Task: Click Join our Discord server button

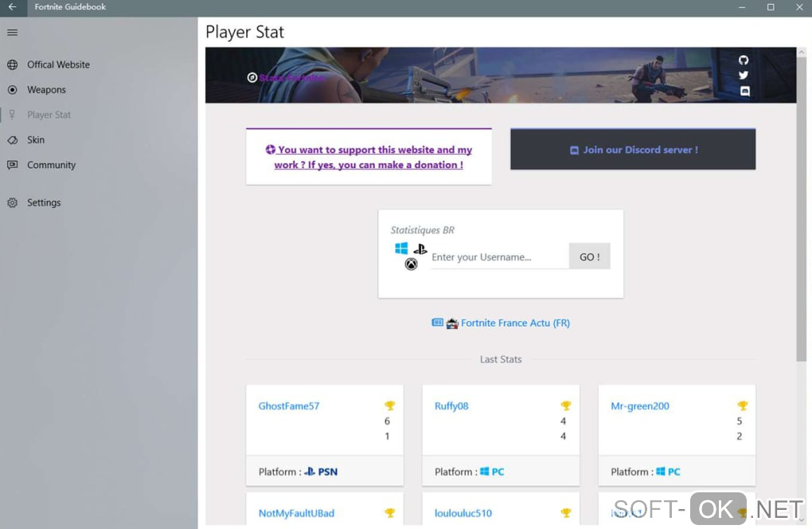Action: tap(633, 150)
